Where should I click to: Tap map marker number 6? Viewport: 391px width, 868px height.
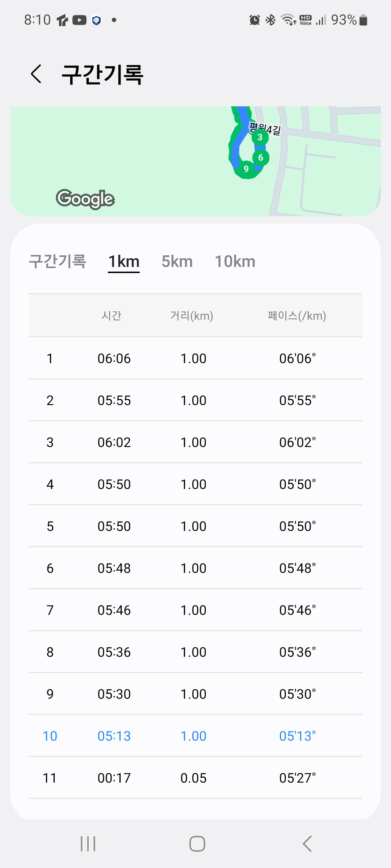coord(261,158)
